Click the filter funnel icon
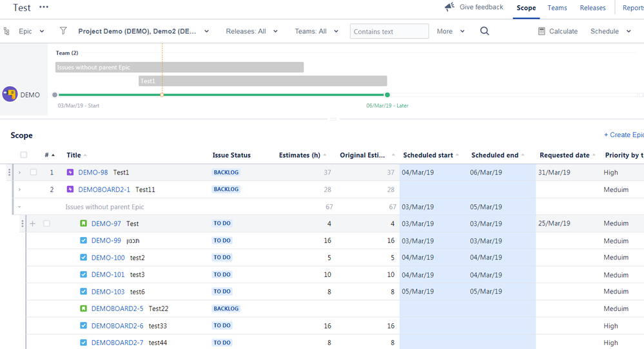This screenshot has height=349, width=644. 63,31
